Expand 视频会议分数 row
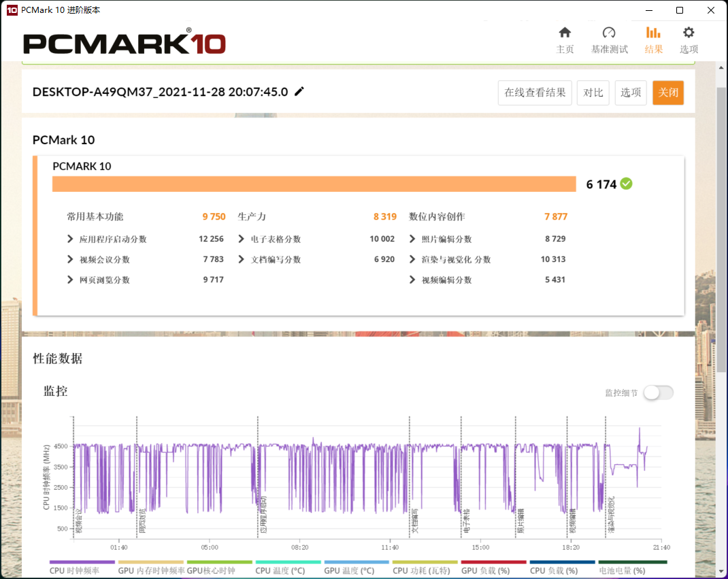This screenshot has height=579, width=728. (x=70, y=259)
